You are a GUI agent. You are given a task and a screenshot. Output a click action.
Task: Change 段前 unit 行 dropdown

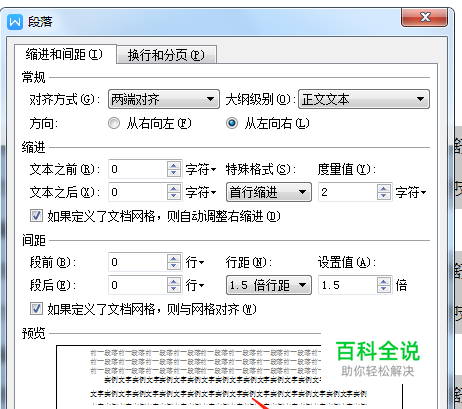click(x=195, y=262)
